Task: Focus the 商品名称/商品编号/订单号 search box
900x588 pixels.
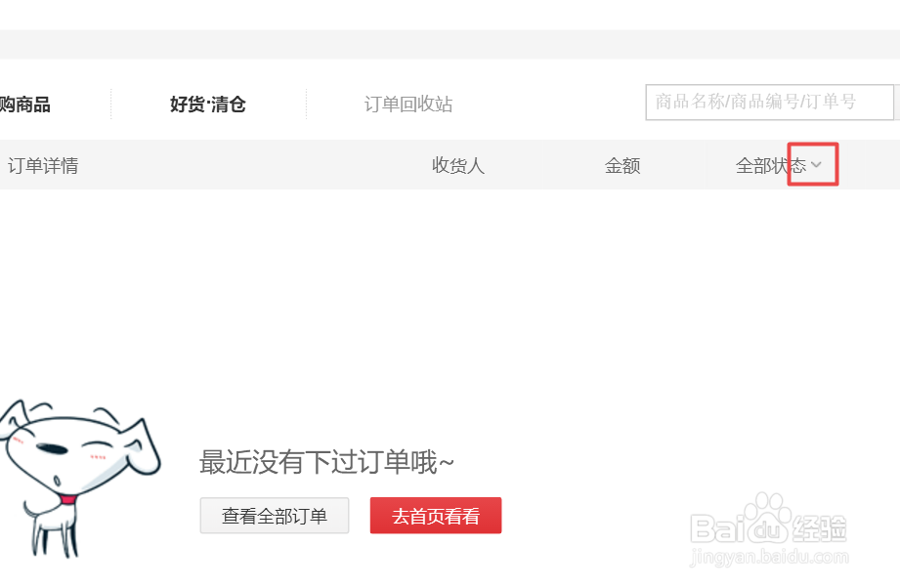Action: (x=769, y=103)
